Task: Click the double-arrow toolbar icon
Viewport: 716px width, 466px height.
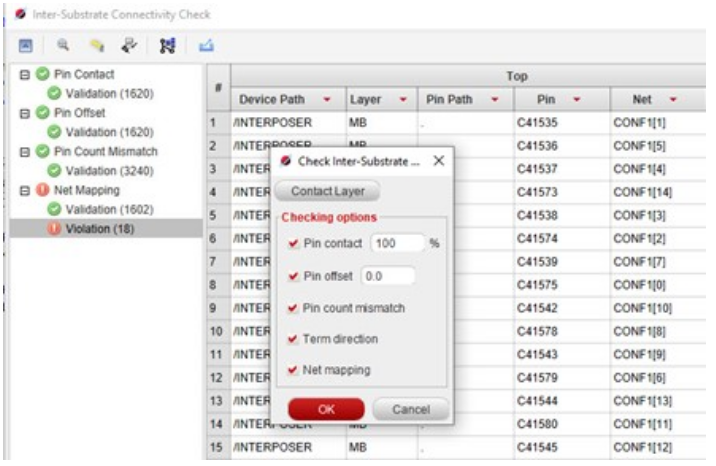Action: tap(127, 45)
